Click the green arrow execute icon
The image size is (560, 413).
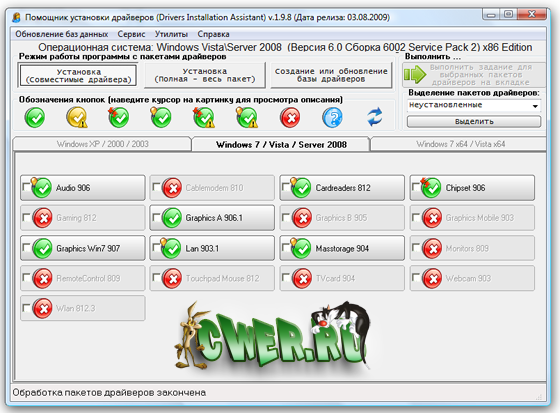[415, 75]
